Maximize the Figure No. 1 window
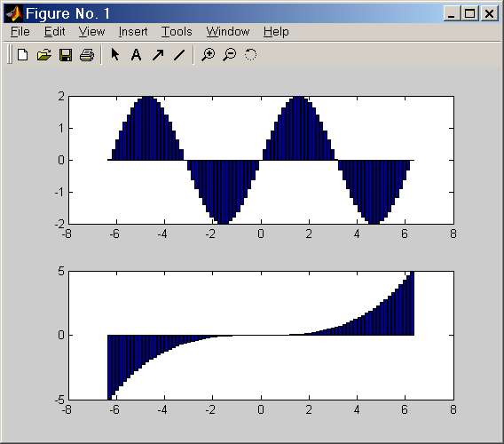504x444 pixels. (469, 13)
